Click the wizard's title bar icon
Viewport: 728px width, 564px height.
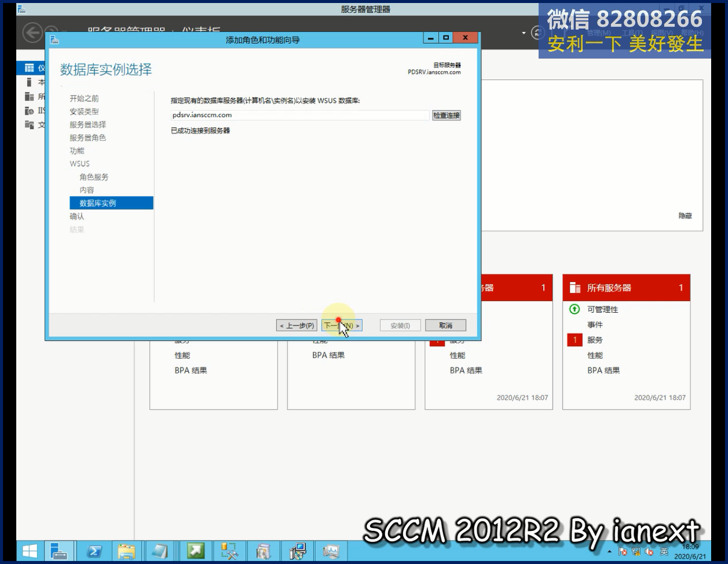[55, 40]
